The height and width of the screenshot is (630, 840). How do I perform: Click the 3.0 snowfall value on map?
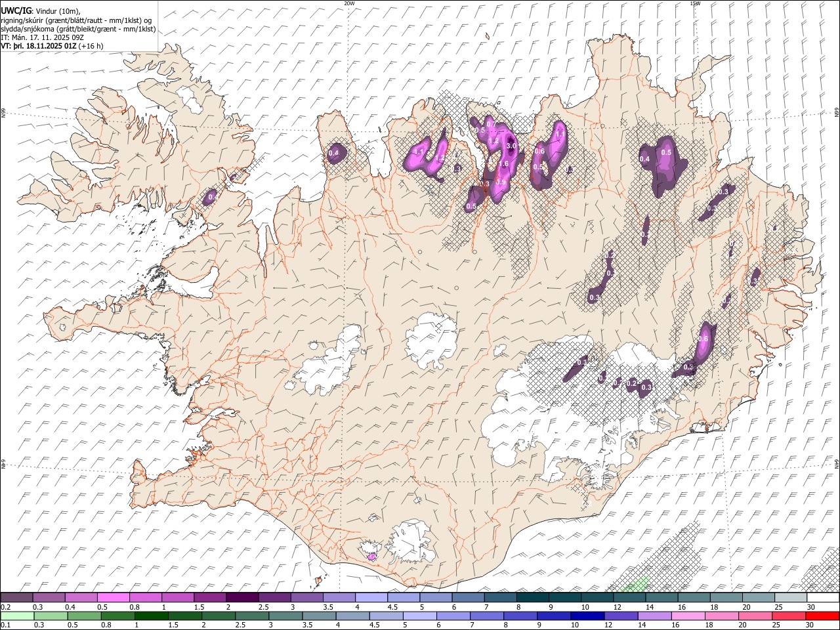coord(512,146)
